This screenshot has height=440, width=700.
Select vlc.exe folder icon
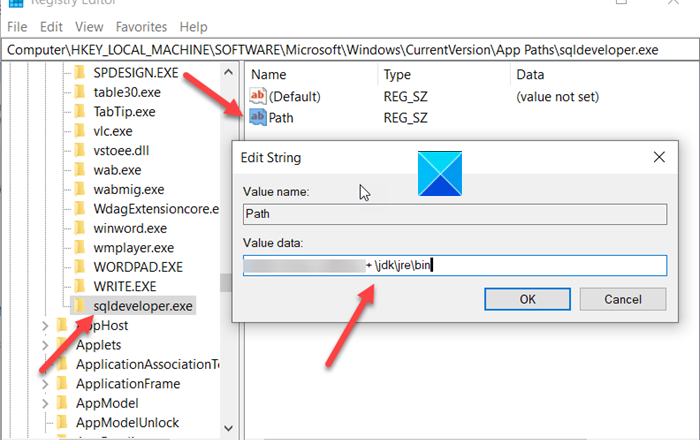pos(80,131)
